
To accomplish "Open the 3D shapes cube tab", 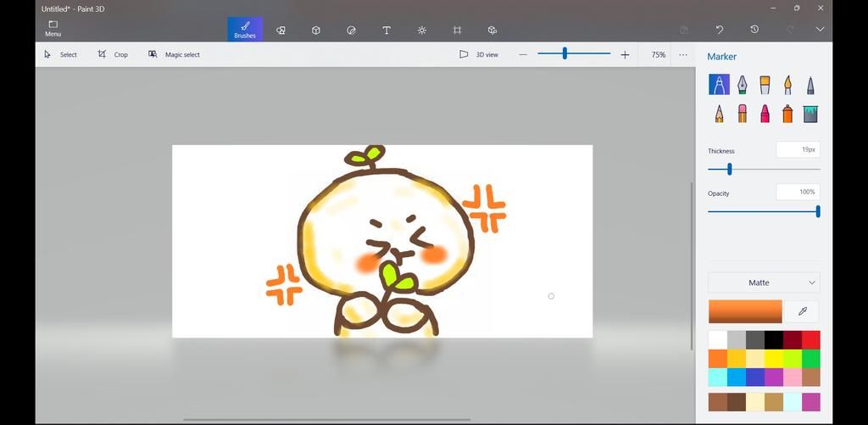I will click(315, 30).
